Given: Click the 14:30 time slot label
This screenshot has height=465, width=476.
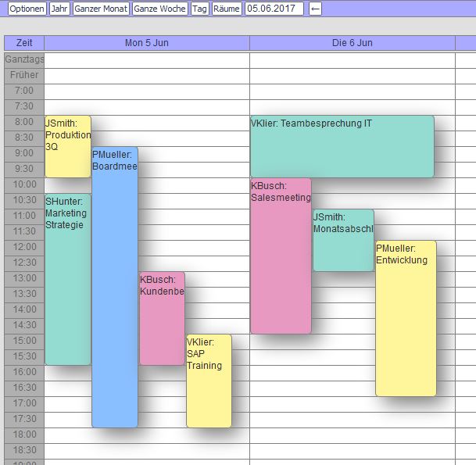Looking at the screenshot, I should [x=24, y=327].
